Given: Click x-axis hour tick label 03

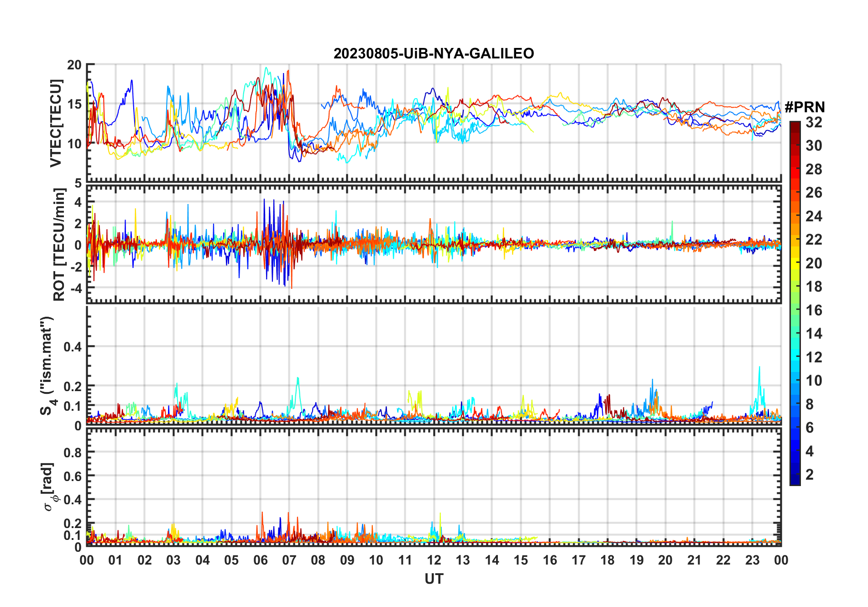Looking at the screenshot, I should pyautogui.click(x=173, y=560).
